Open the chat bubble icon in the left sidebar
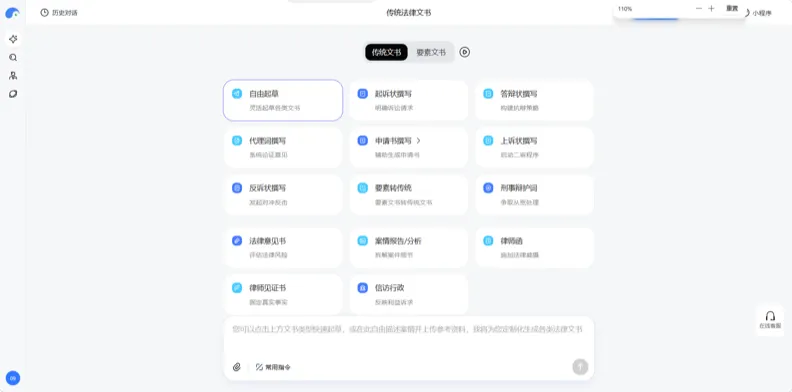This screenshot has height=392, width=792. [13, 94]
